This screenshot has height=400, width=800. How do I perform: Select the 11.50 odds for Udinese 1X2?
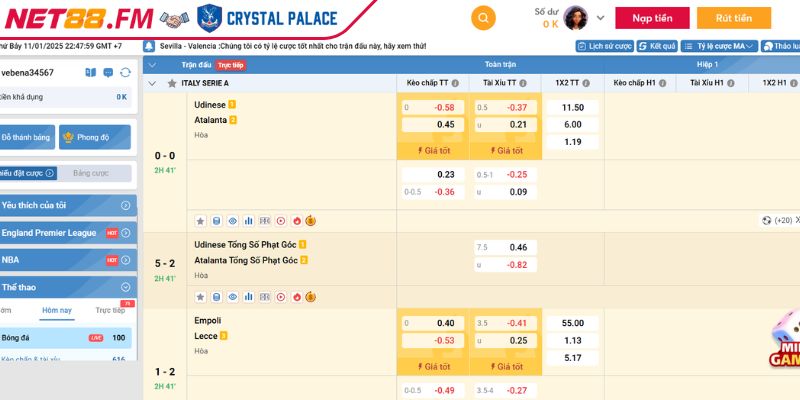573,107
